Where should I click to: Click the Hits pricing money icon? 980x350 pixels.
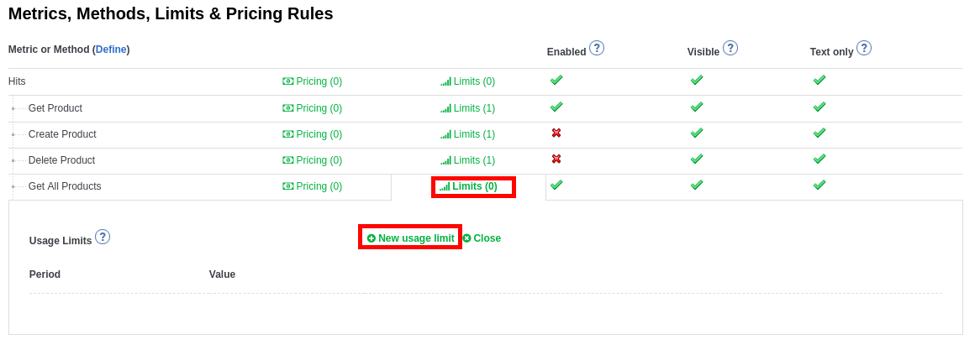click(288, 81)
